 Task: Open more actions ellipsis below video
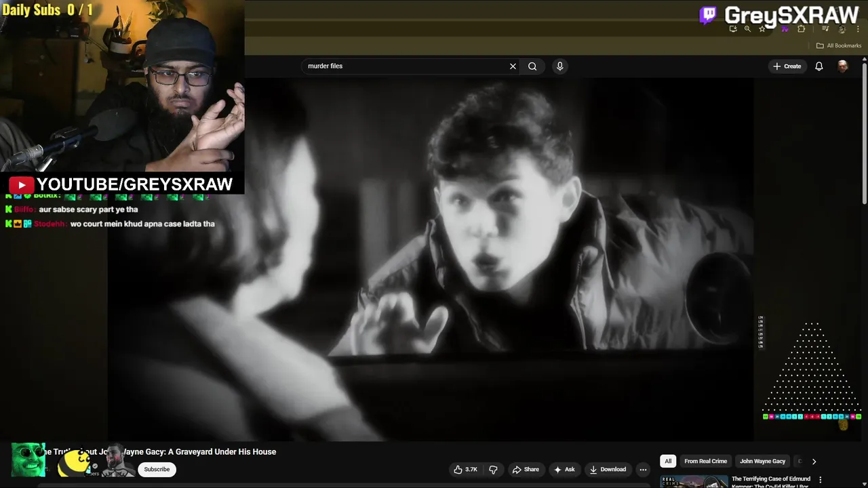click(x=643, y=469)
